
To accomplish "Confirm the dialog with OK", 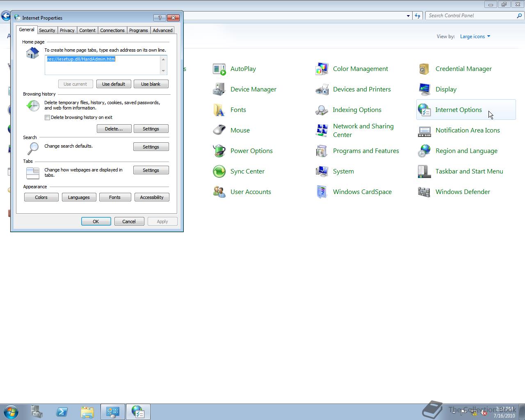I will 96,221.
